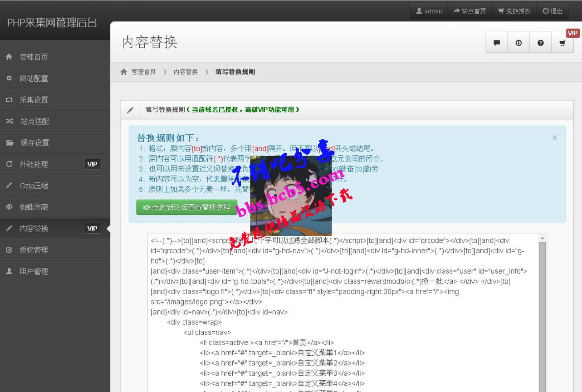Open 采集设置 in the sidebar

34,100
